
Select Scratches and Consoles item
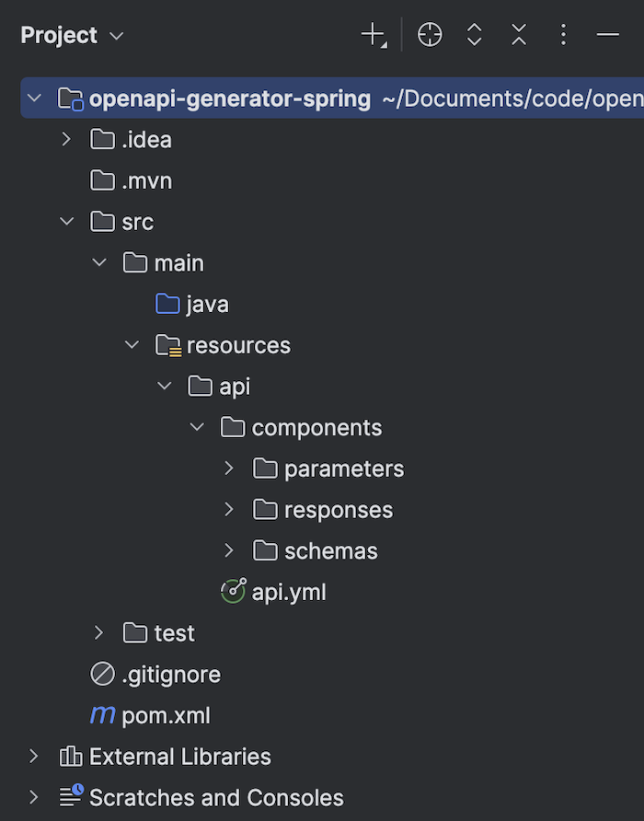tap(215, 797)
